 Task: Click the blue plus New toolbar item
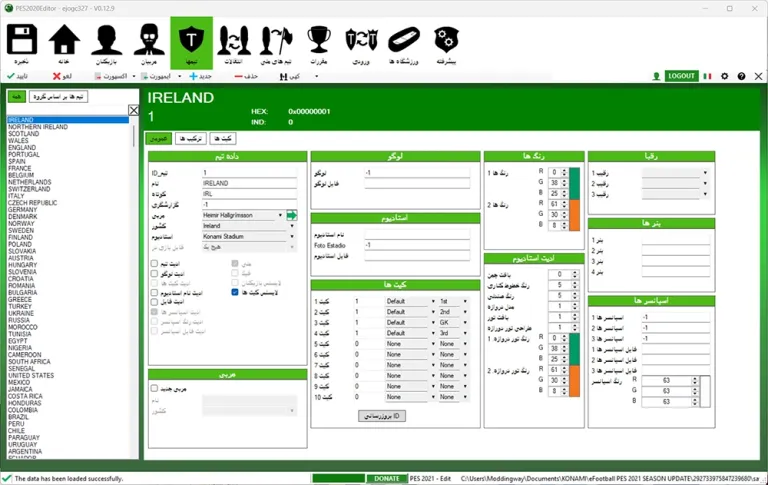pos(200,76)
